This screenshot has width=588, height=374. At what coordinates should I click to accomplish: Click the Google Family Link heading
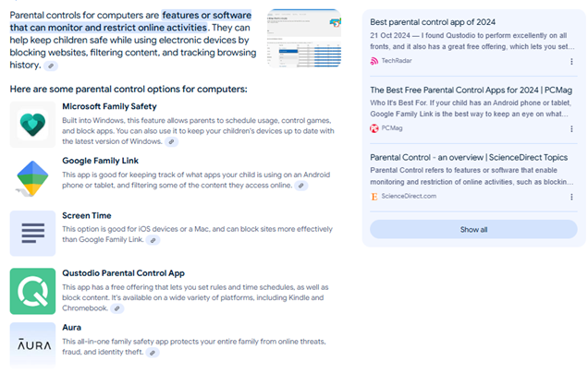[x=100, y=161]
